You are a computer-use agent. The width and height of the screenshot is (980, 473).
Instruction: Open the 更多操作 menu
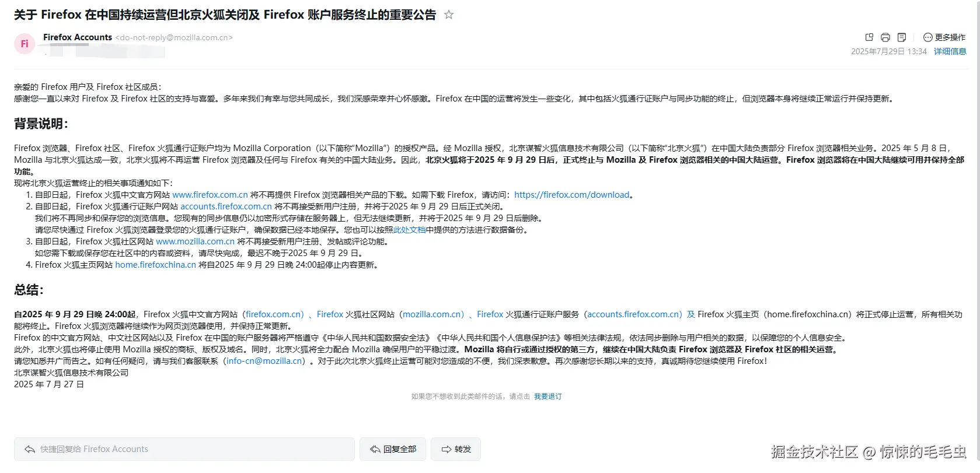pos(944,37)
